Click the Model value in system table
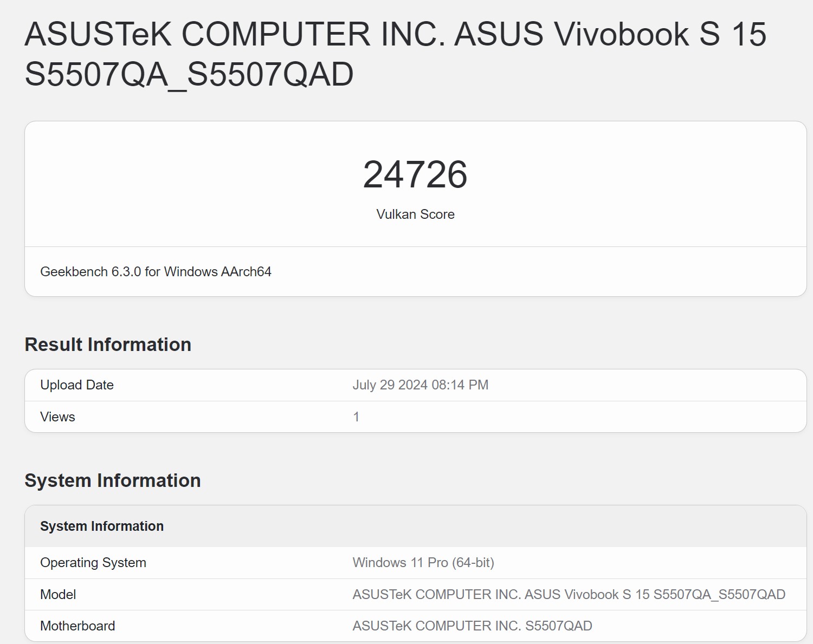This screenshot has width=813, height=644. click(x=569, y=595)
